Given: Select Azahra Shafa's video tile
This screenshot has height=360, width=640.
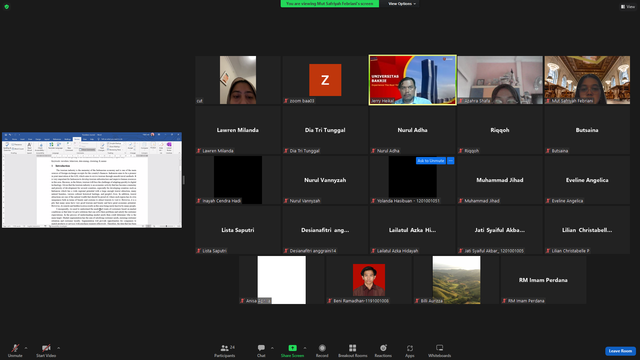Looking at the screenshot, I should point(500,80).
